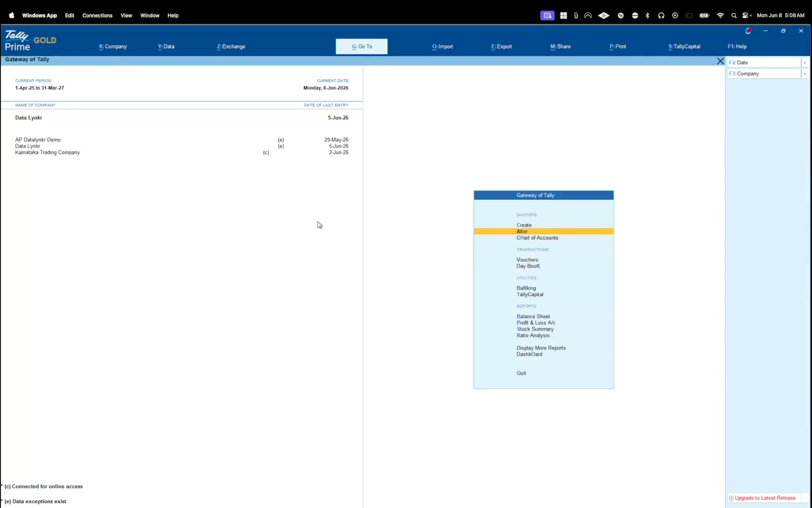The width and height of the screenshot is (812, 508).
Task: Open the E: Export menu
Action: tap(502, 47)
